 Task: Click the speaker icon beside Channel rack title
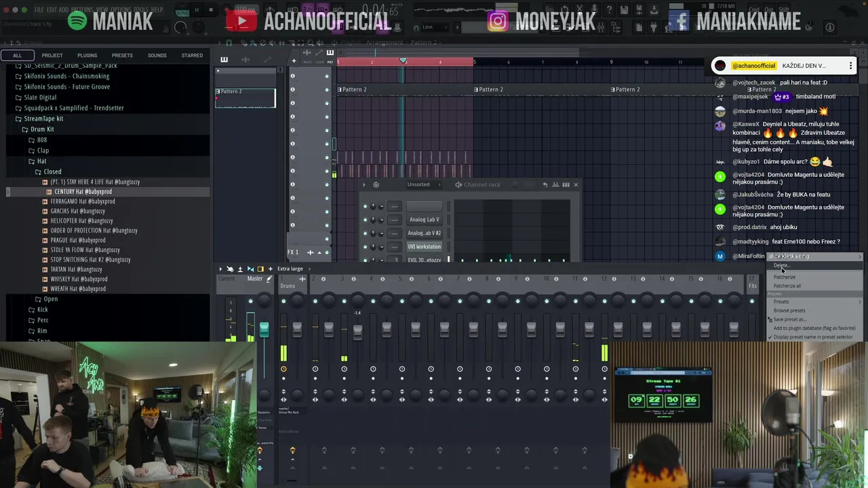click(x=458, y=184)
